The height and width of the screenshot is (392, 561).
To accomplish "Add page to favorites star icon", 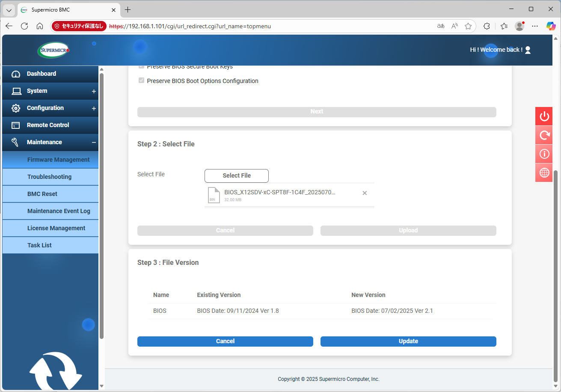I will click(468, 26).
